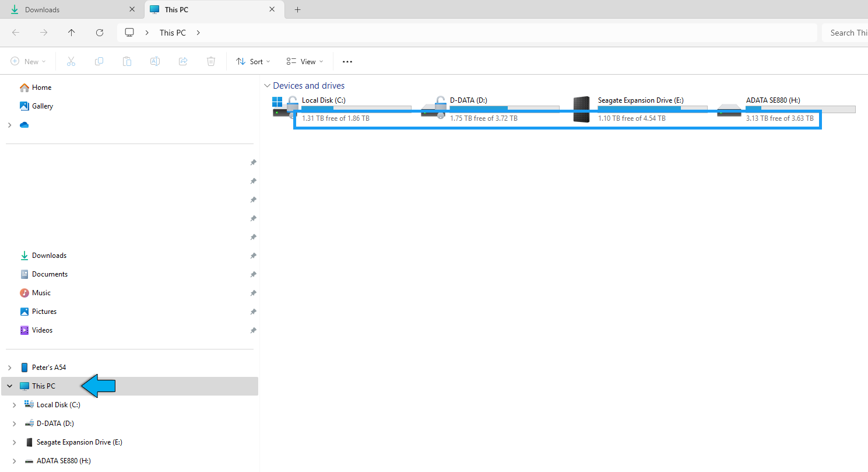Delete selection using the trash icon
The image size is (868, 472).
click(x=210, y=61)
